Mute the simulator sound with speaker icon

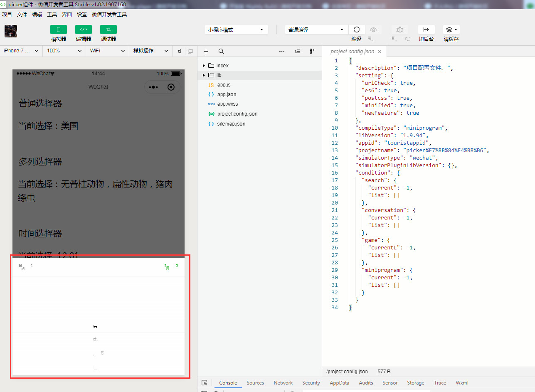180,51
